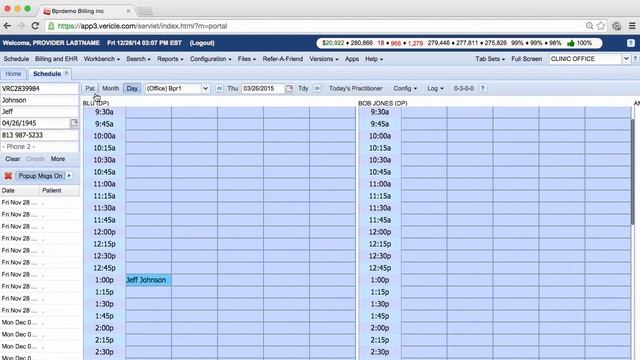The width and height of the screenshot is (640, 360).
Task: Click the browser forward arrow
Action: tap(21, 26)
